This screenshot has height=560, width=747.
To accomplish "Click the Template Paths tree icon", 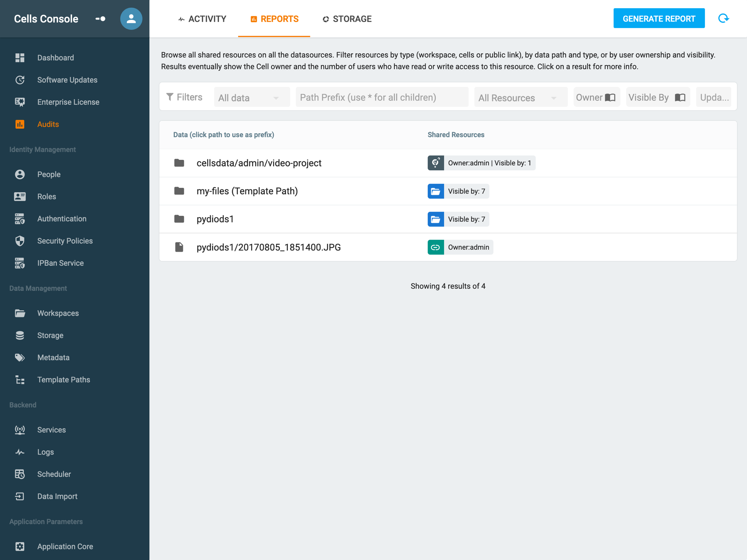I will [x=20, y=380].
